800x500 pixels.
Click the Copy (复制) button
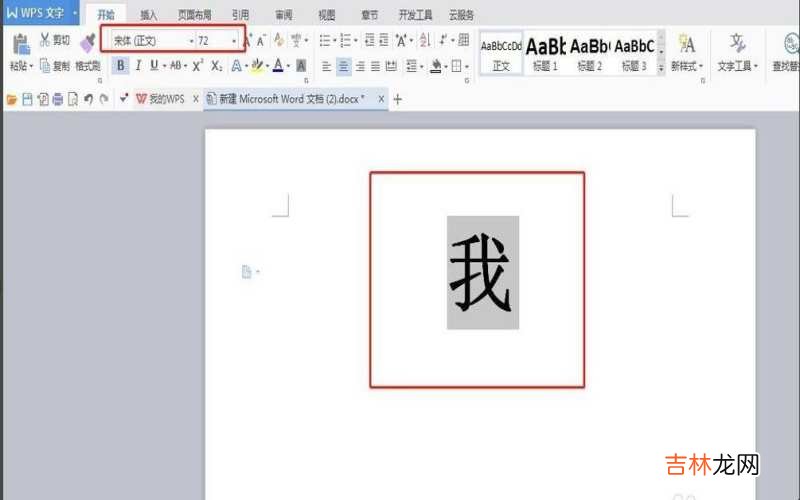click(x=55, y=66)
